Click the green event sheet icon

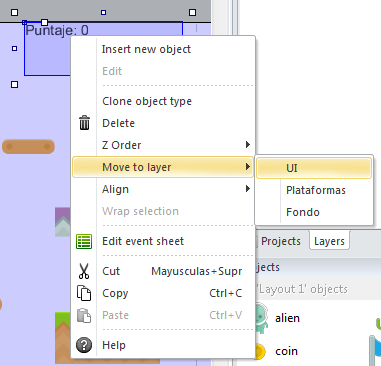84,241
